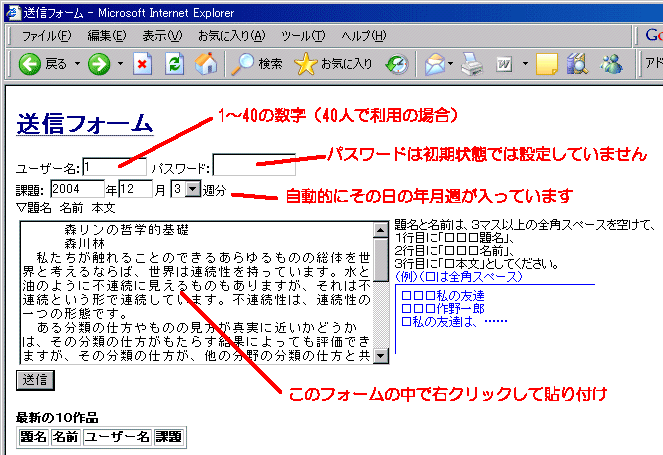Open Back button history dropdown arrow
663x455 pixels.
[76, 64]
